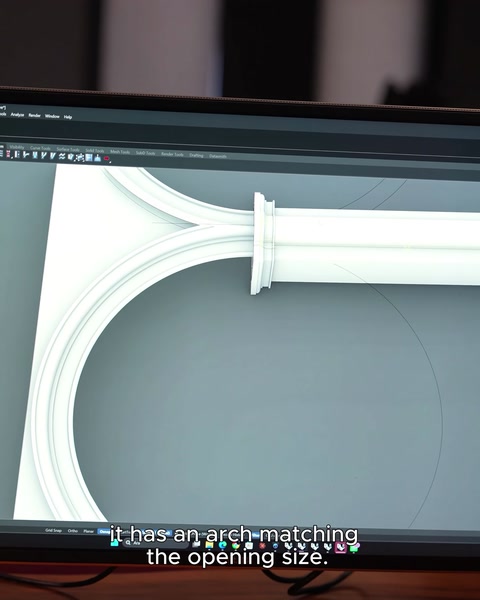Switch to the Solid Tools tab
Viewport: 480px width, 600px height.
tap(95, 150)
